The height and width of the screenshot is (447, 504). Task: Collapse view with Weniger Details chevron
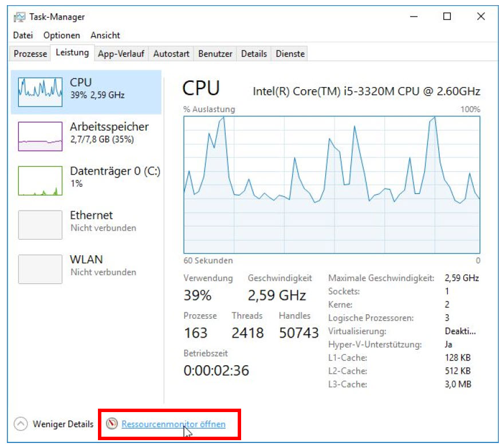pos(21,424)
